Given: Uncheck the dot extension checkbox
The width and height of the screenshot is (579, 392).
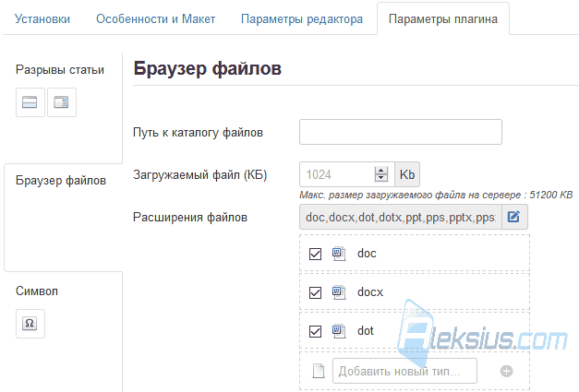Looking at the screenshot, I should (x=315, y=331).
